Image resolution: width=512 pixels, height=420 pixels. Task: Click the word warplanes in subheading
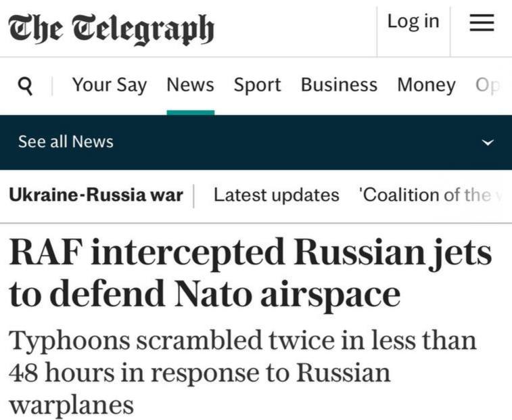point(70,404)
